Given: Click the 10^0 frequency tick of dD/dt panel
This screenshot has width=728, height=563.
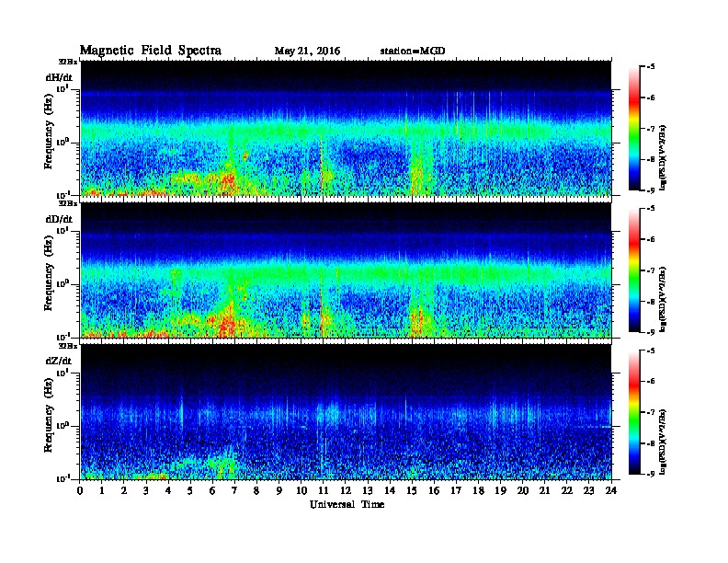Looking at the screenshot, I should (63, 283).
